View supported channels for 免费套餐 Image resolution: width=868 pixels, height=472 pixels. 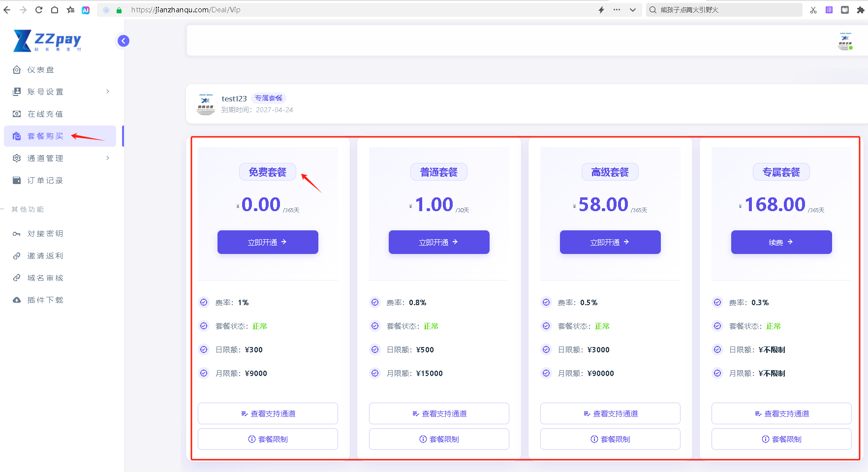[268, 413]
